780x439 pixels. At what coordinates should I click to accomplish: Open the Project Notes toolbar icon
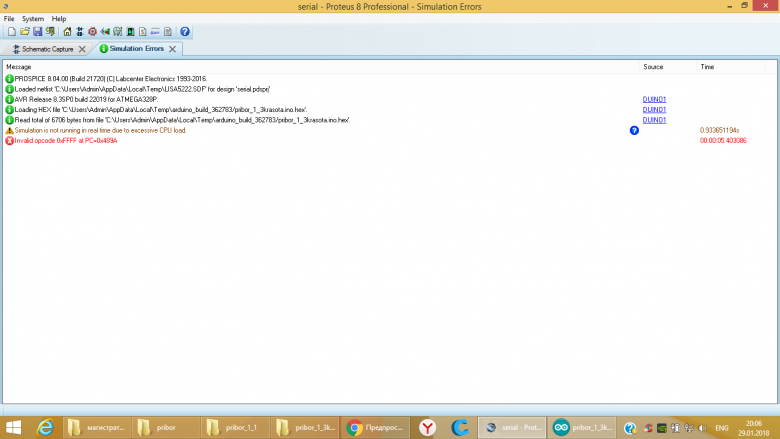[168, 32]
